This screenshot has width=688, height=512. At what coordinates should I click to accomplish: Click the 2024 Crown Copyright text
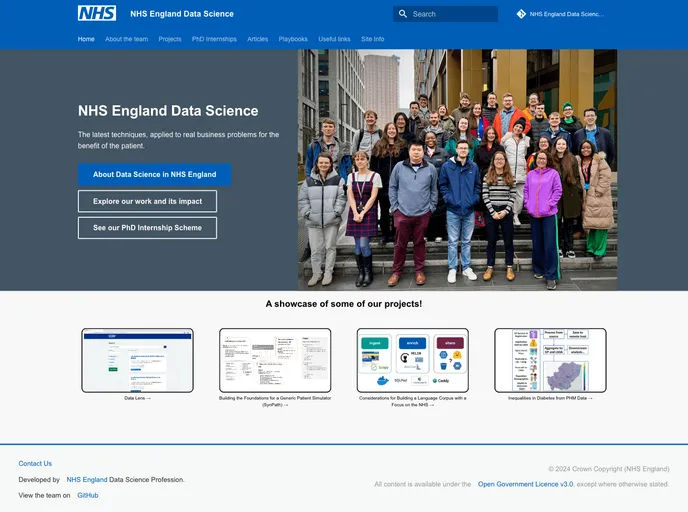(x=609, y=469)
